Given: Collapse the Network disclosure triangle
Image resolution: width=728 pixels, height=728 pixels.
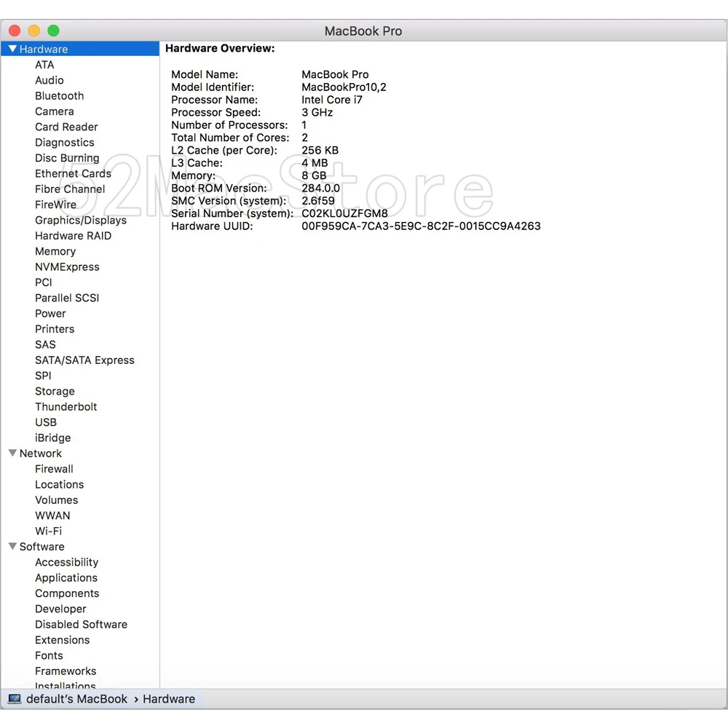Looking at the screenshot, I should (12, 453).
